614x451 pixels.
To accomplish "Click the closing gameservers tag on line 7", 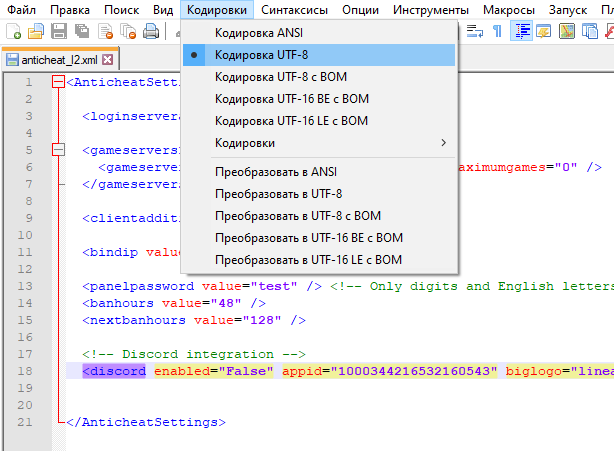I will point(131,184).
